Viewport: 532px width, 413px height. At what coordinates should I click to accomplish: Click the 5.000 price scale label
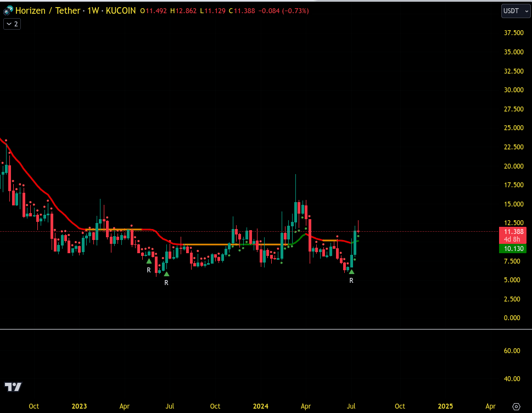pos(512,280)
